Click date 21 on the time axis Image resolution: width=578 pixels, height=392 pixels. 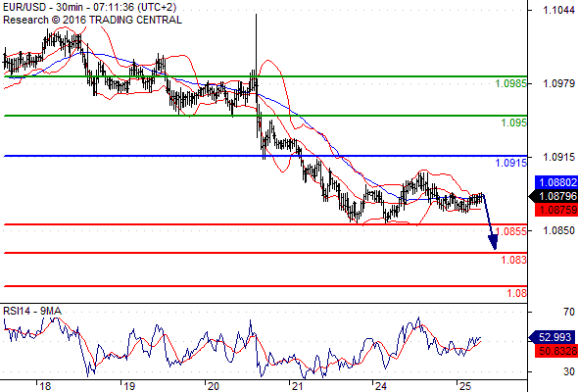click(297, 386)
